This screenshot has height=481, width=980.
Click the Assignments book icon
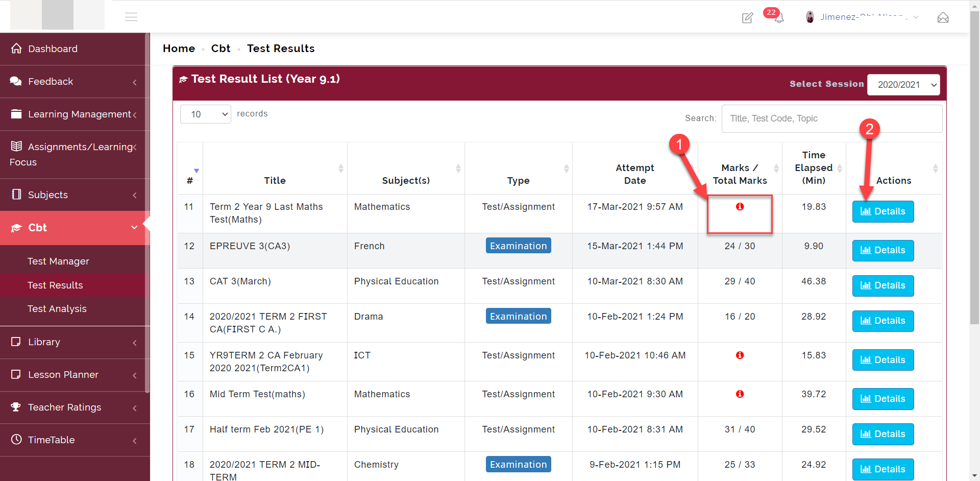click(16, 146)
